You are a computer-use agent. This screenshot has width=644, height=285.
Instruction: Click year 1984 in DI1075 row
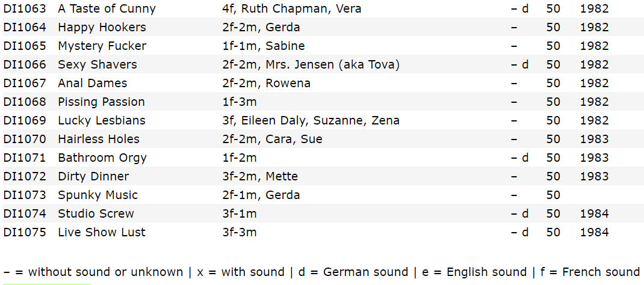click(594, 233)
